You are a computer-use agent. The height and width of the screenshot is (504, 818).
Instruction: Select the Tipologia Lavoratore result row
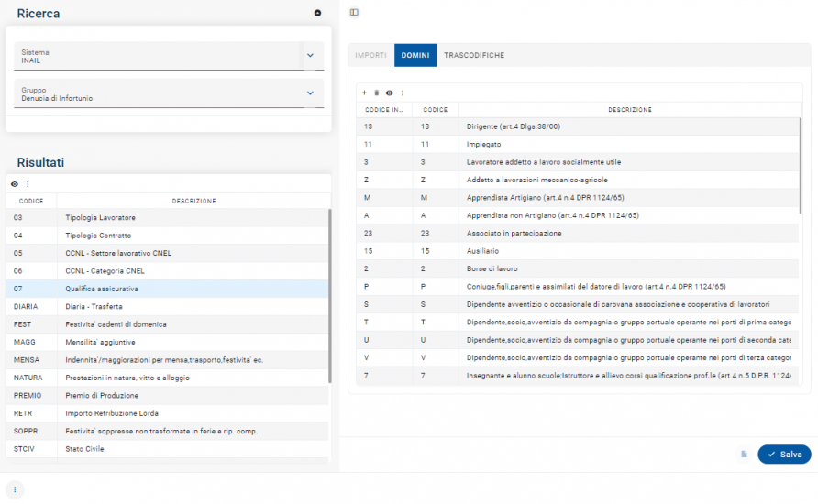pos(165,217)
